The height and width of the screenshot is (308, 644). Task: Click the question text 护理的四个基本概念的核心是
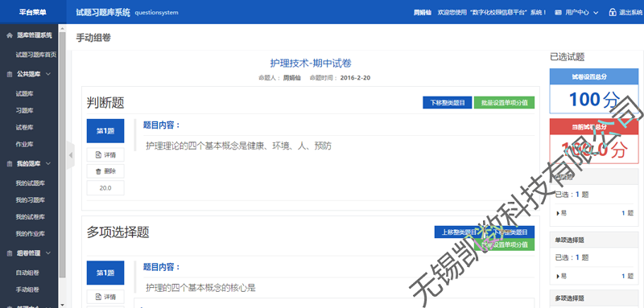(200, 288)
